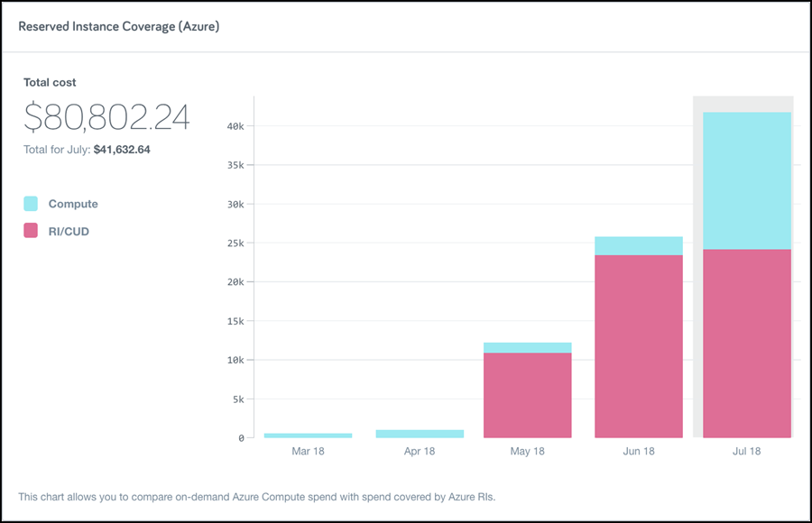Select the Jun 18 Compute bar segment

point(638,246)
